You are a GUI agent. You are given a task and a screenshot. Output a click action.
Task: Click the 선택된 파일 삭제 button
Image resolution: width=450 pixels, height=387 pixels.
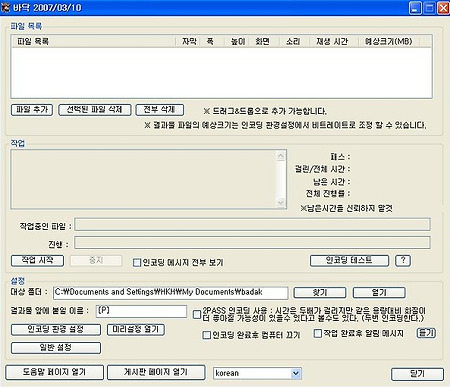pyautogui.click(x=95, y=110)
